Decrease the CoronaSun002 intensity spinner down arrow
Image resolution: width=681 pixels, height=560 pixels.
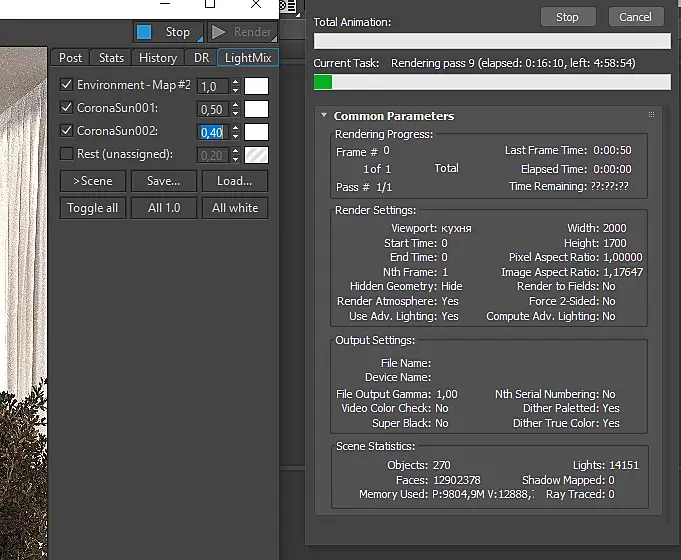[x=235, y=136]
